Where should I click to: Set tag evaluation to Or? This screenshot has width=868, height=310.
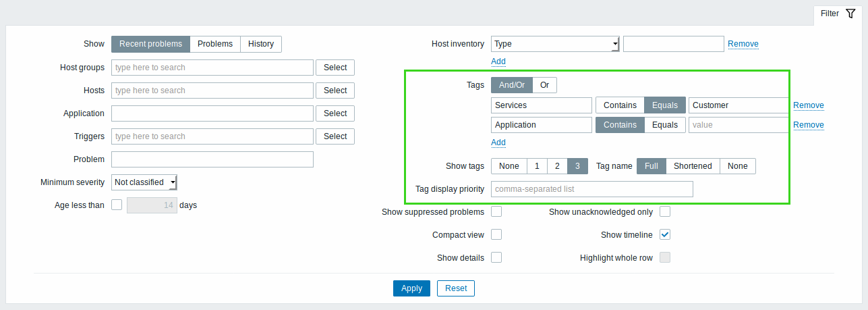pyautogui.click(x=544, y=85)
